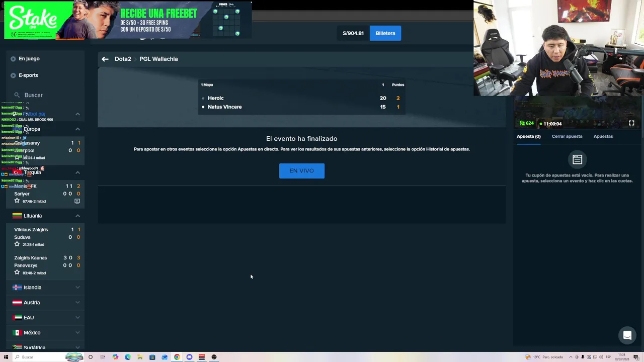Click the PGL Wallachia breadcrumb
Image resolution: width=644 pixels, height=362 pixels.
pos(158,59)
